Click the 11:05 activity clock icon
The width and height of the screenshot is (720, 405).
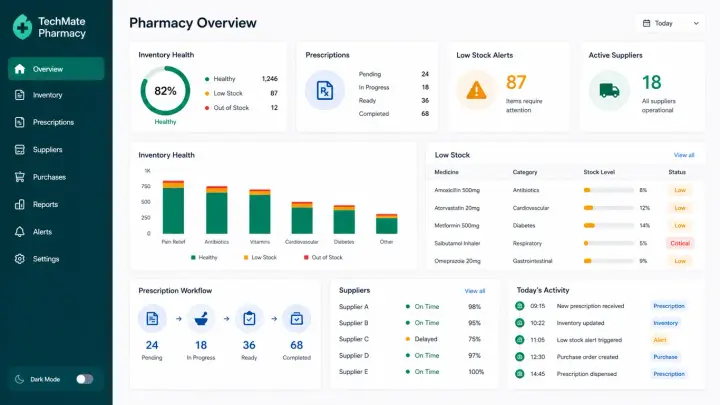tap(519, 340)
